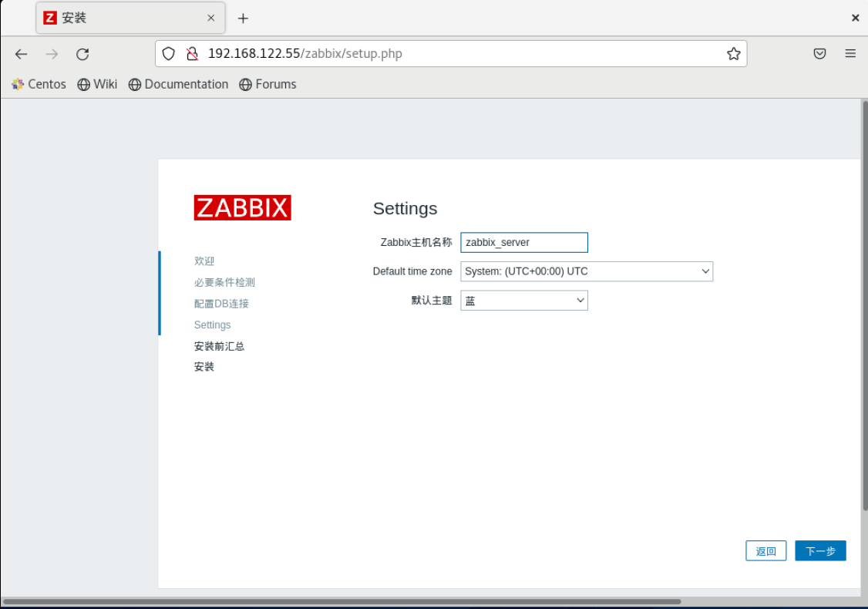
Task: Open the Documentation bookmark
Action: [178, 84]
